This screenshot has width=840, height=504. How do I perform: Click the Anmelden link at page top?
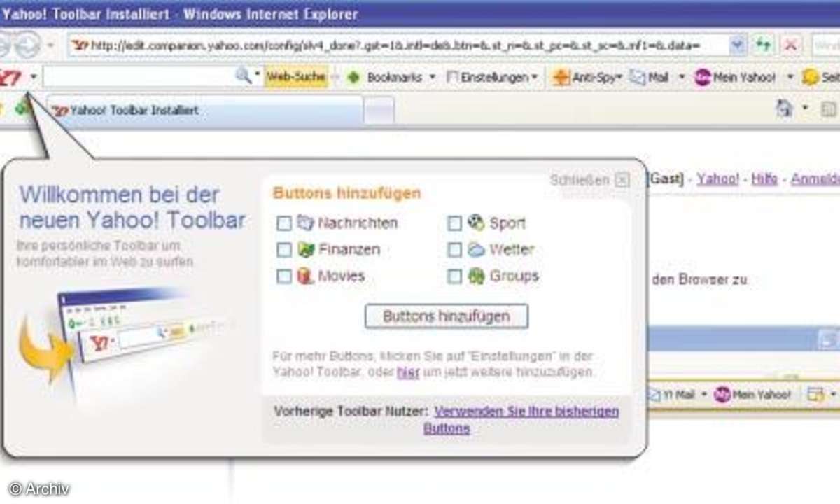click(815, 179)
